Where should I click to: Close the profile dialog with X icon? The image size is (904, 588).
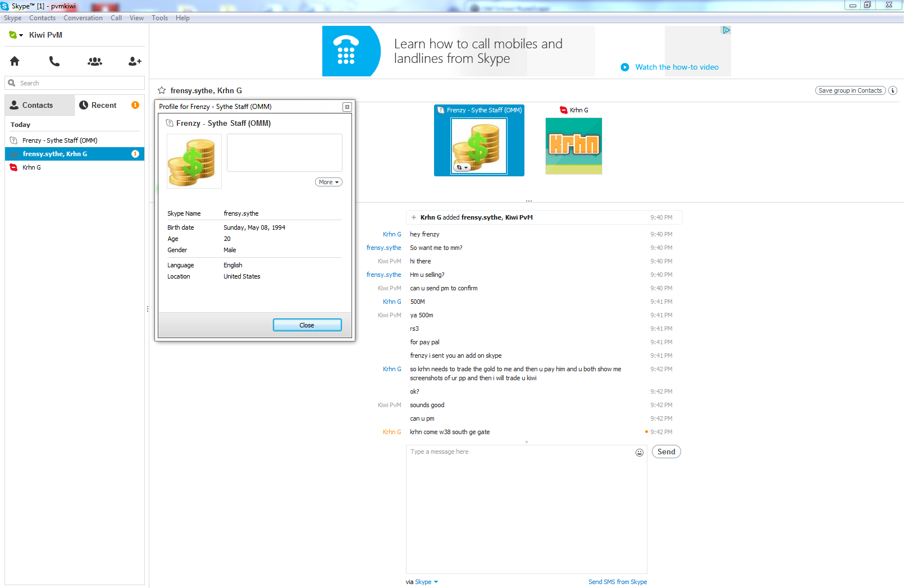[x=347, y=107]
